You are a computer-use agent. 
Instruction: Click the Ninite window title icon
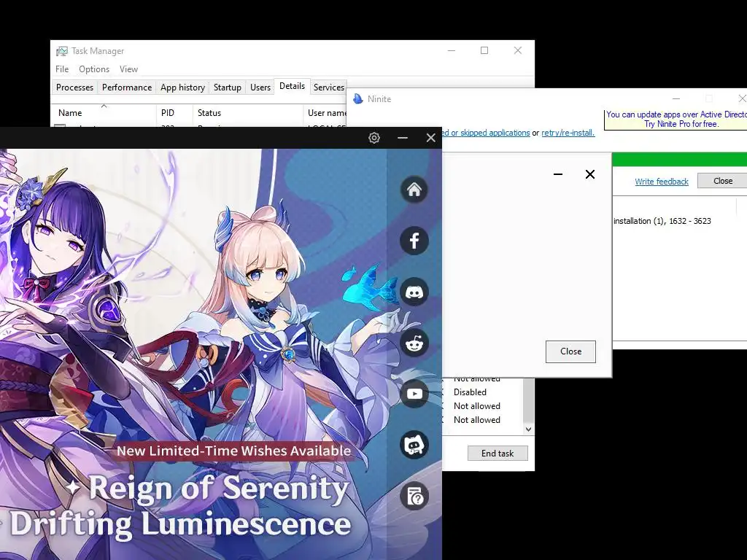pos(357,98)
